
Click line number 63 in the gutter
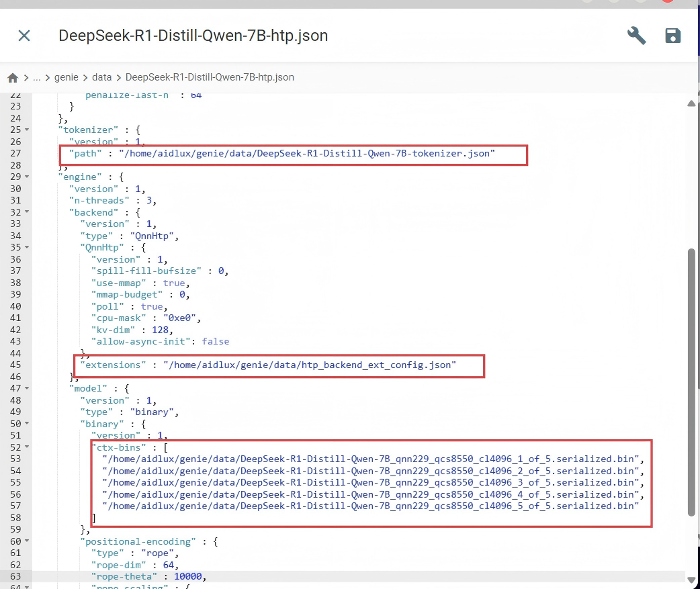pyautogui.click(x=15, y=576)
